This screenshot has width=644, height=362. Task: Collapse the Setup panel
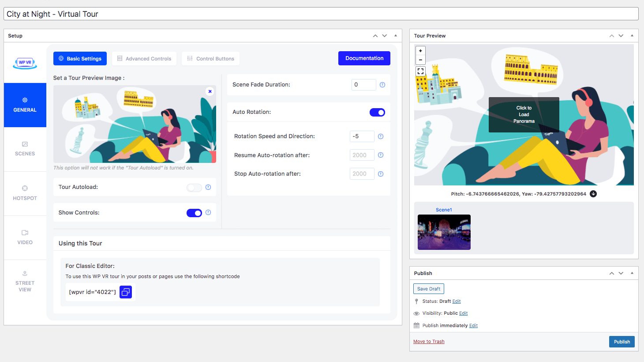(x=396, y=35)
